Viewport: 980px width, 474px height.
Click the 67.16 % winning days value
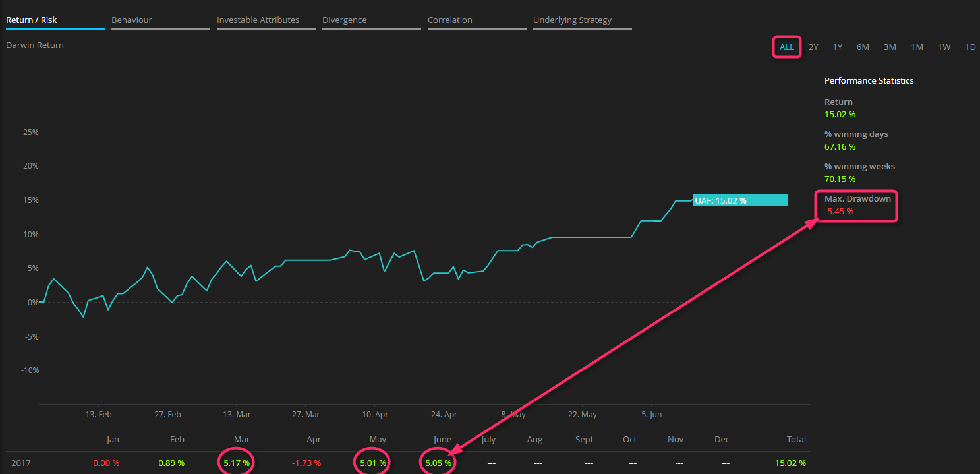click(840, 146)
